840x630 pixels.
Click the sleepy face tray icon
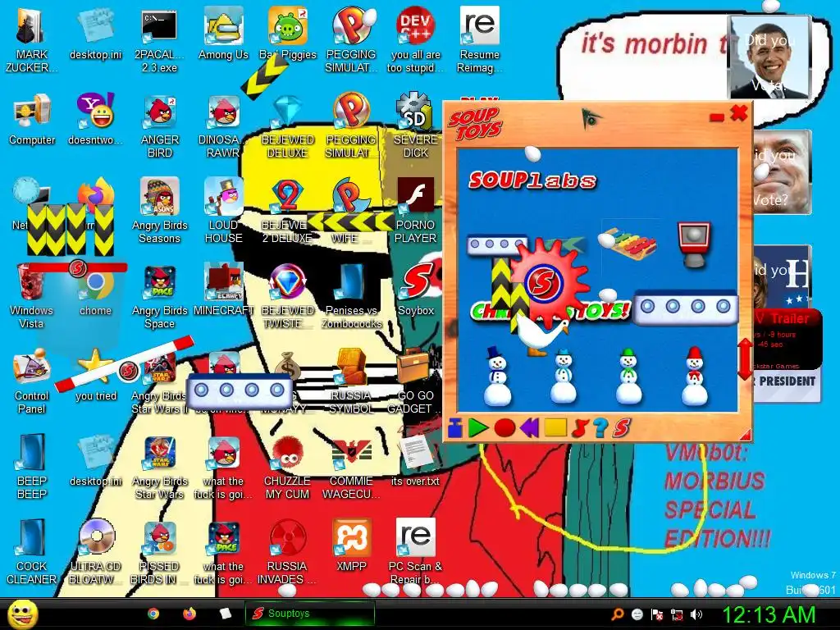coord(637,614)
